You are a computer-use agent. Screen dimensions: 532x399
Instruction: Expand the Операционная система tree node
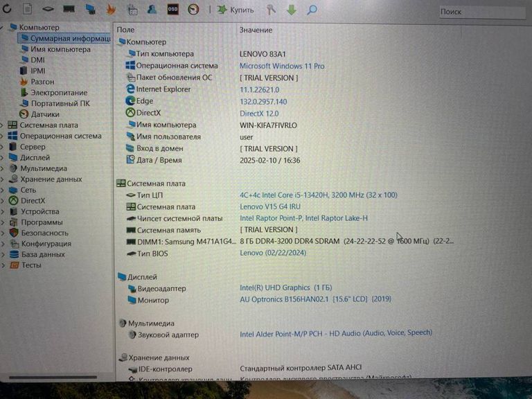(x=2, y=136)
